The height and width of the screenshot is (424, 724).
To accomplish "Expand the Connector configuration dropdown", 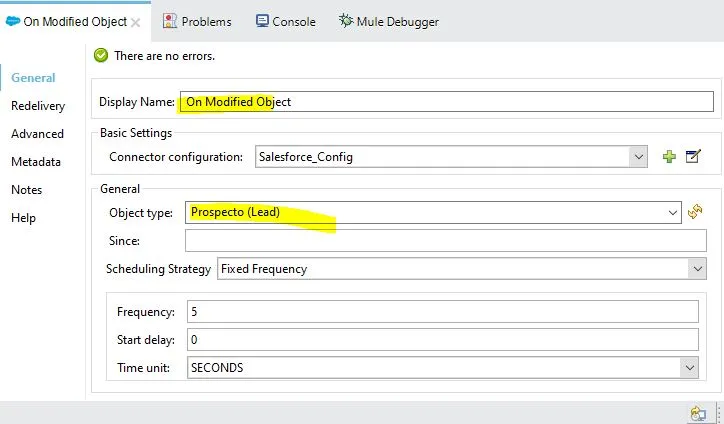I will [638, 157].
